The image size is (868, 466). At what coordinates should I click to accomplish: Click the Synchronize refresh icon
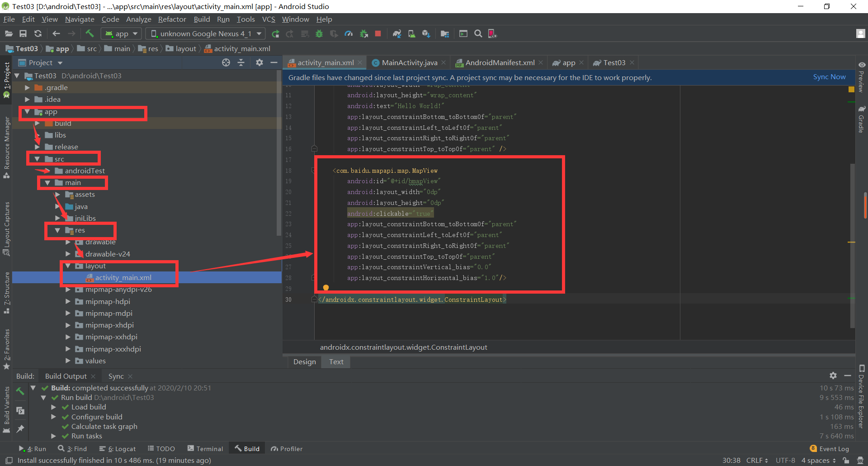[x=38, y=33]
